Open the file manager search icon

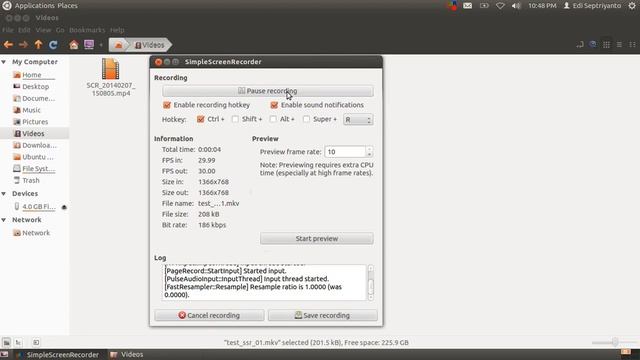coord(593,44)
